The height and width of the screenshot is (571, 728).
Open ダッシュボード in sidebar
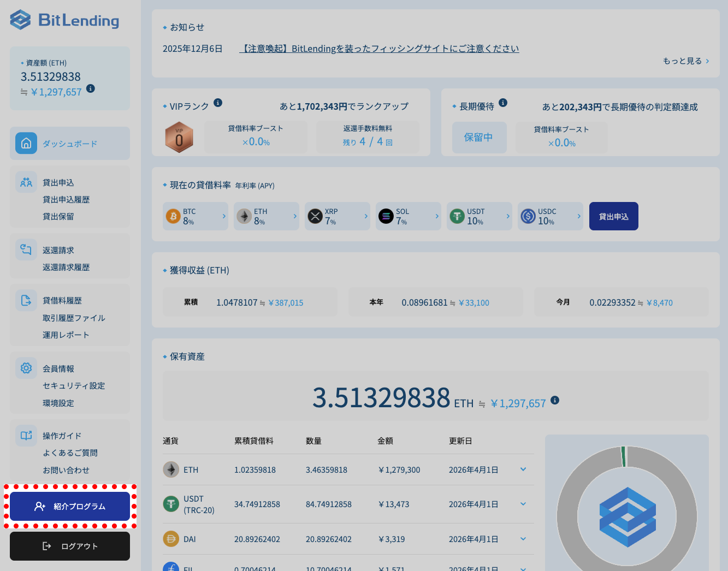tap(70, 144)
